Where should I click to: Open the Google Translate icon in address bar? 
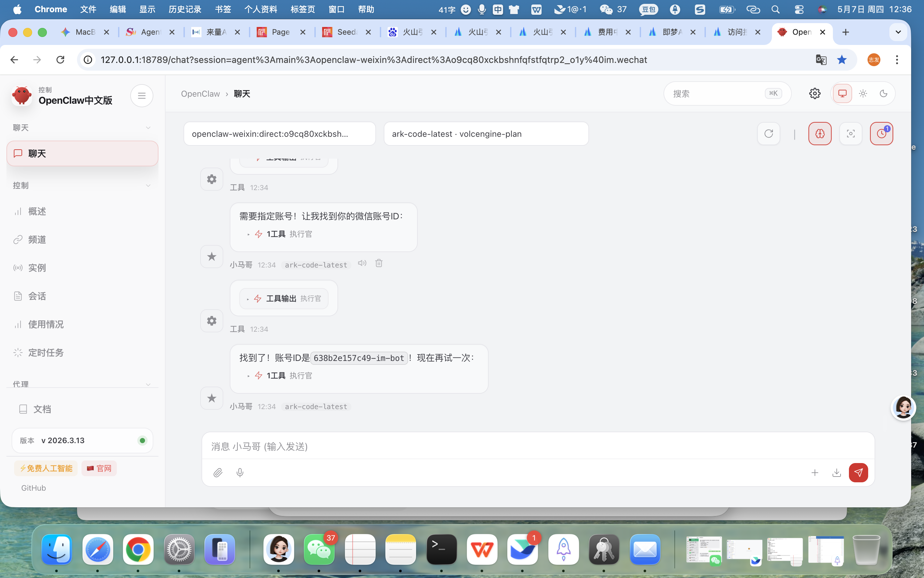(821, 60)
